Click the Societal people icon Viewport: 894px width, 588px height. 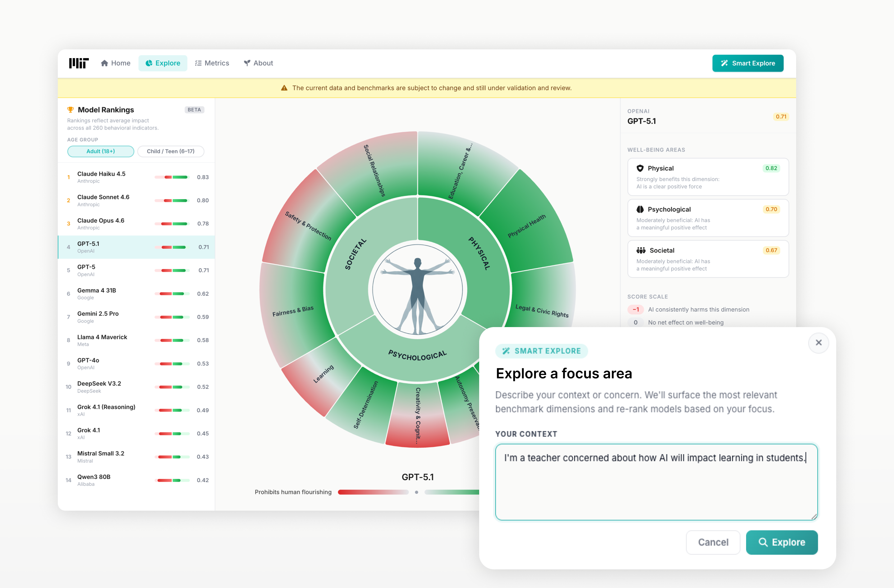click(x=641, y=250)
